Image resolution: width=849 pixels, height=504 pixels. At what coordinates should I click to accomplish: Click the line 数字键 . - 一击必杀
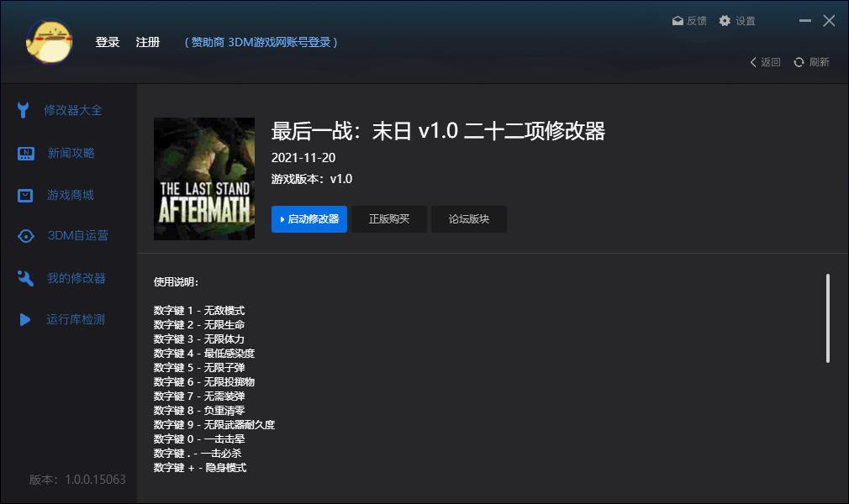(x=198, y=454)
